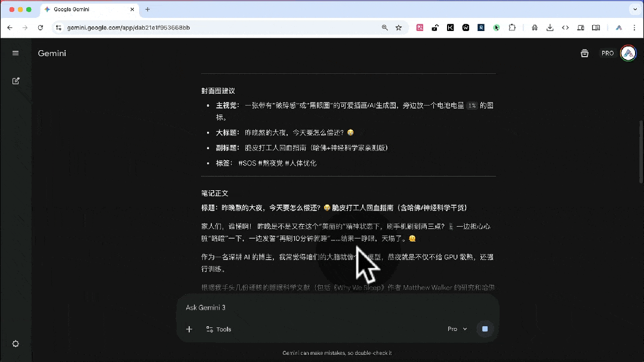Click the PRO badge near the avatar
Viewport: 644px width, 362px height.
pos(607,53)
